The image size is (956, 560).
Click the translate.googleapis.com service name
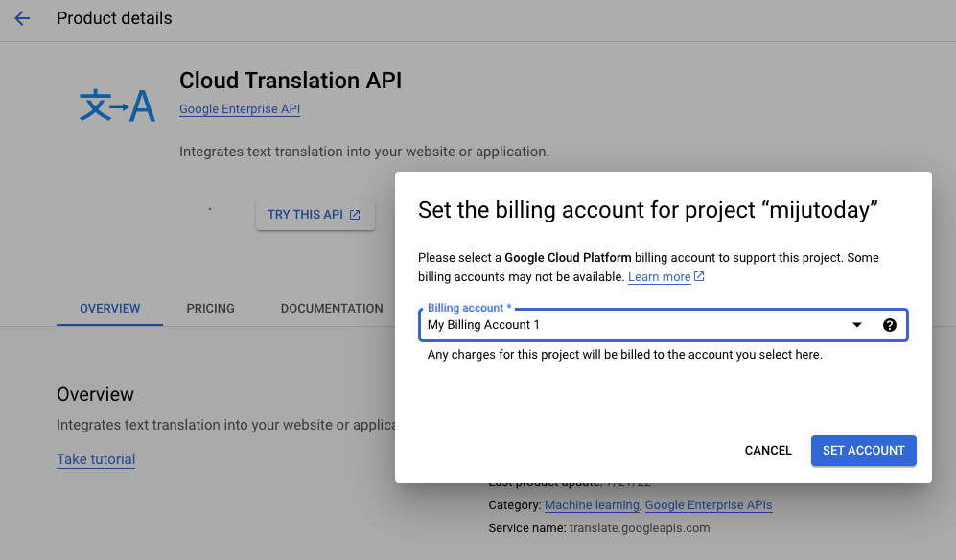(x=640, y=528)
